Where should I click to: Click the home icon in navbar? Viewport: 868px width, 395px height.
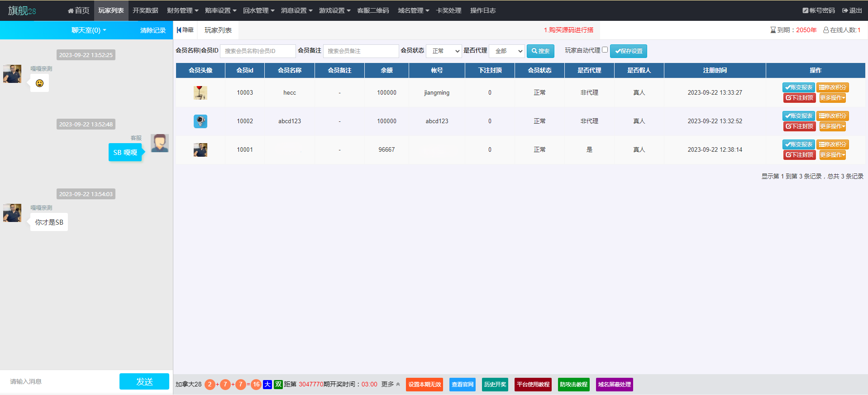pyautogui.click(x=71, y=10)
